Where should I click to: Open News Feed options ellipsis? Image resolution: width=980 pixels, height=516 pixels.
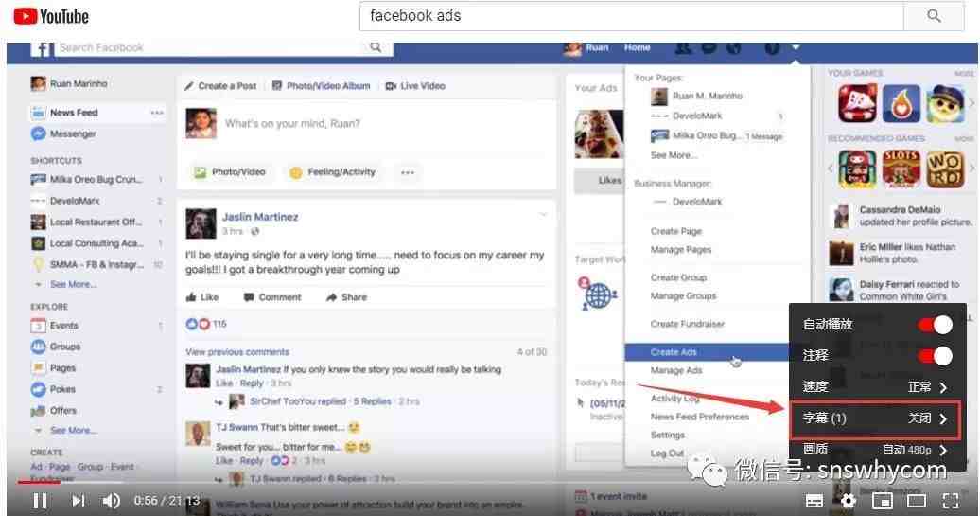(157, 113)
